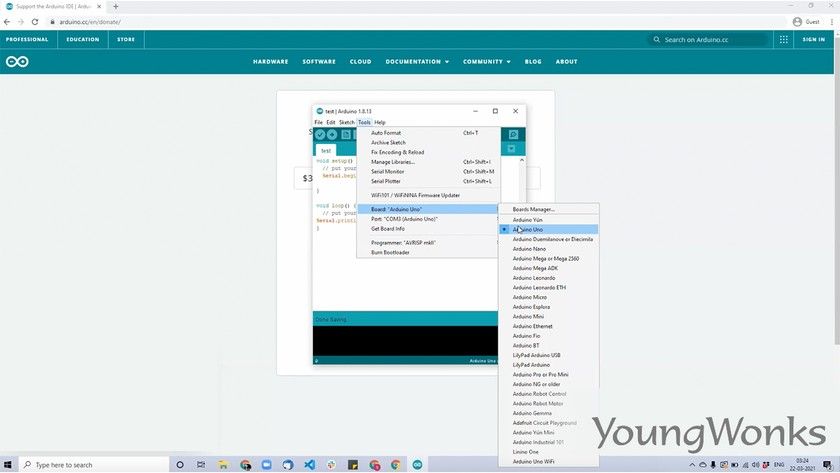The height and width of the screenshot is (473, 840).
Task: Click the PROFESSIONAL link in top bar
Action: 27,40
